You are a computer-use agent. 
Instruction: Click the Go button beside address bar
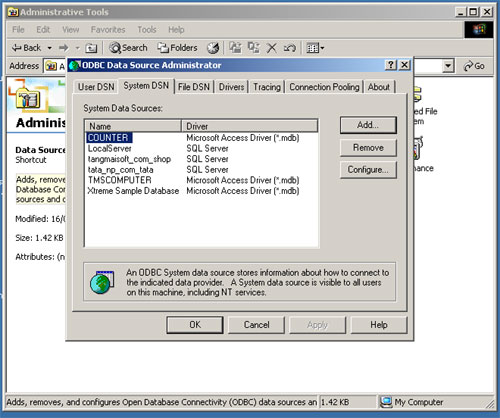point(474,66)
